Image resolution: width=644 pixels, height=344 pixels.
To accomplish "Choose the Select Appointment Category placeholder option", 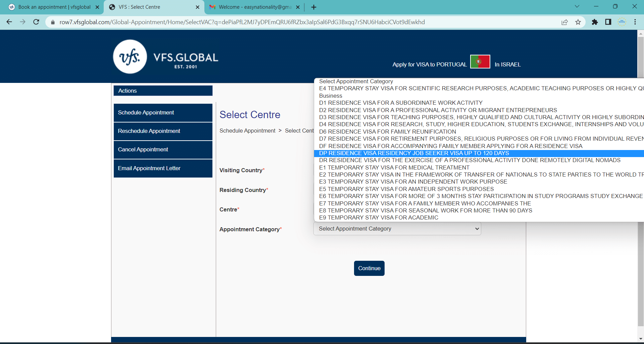I will pos(479,81).
